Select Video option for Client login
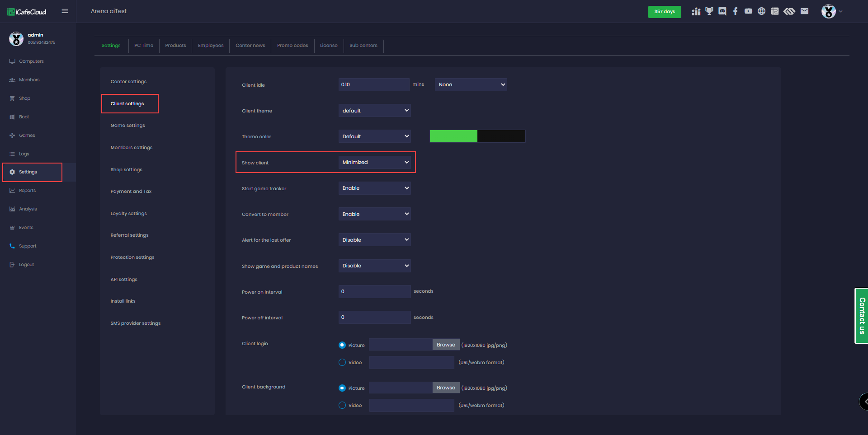The image size is (868, 435). (342, 362)
